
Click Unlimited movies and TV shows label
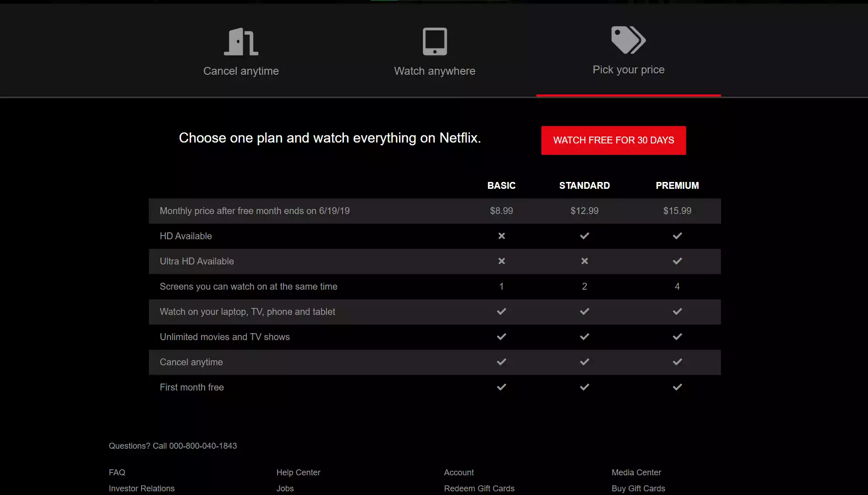[x=225, y=337]
